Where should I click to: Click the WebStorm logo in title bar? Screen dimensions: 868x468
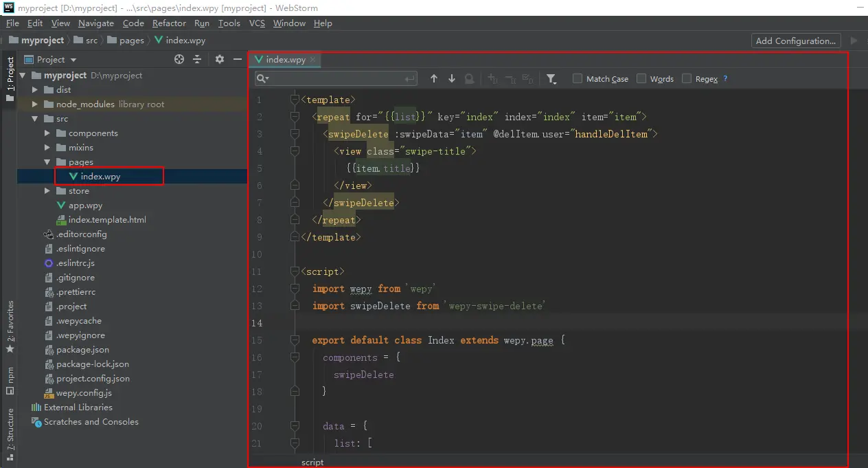(8, 7)
